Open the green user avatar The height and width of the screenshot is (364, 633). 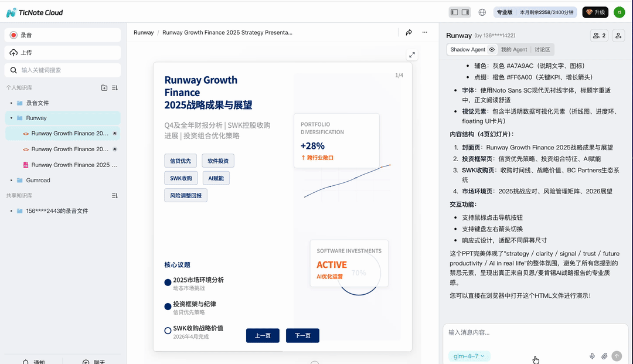pos(619,12)
